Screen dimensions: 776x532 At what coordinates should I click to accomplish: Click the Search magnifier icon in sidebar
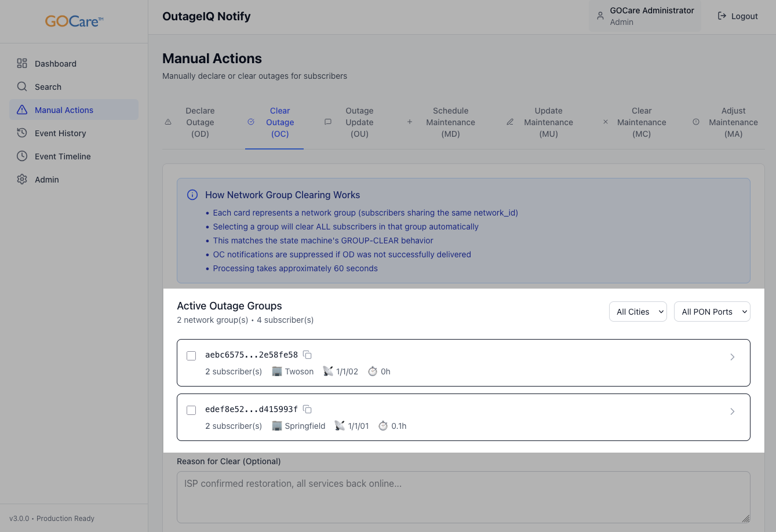coord(22,87)
